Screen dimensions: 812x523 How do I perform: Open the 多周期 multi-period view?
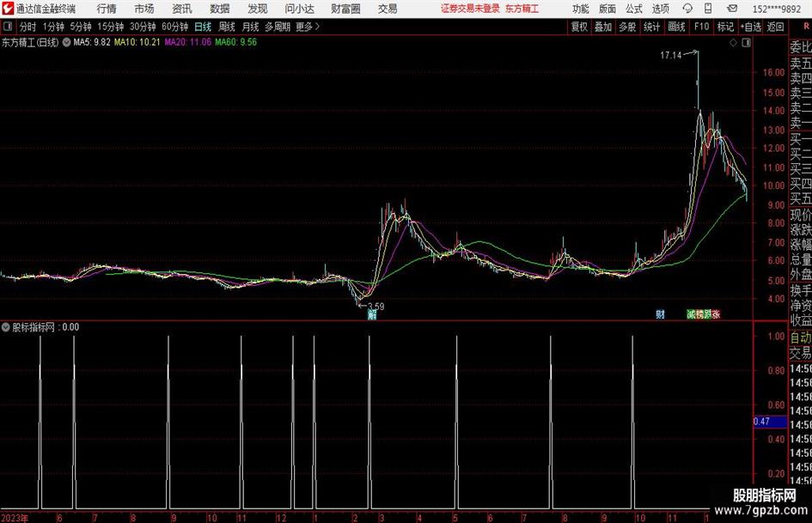tap(278, 27)
